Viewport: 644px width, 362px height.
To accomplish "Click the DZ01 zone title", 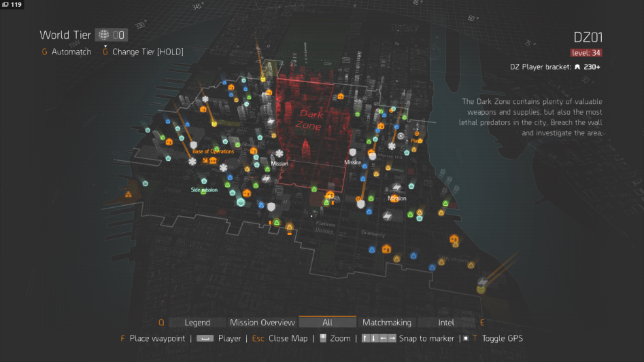I will click(x=588, y=37).
